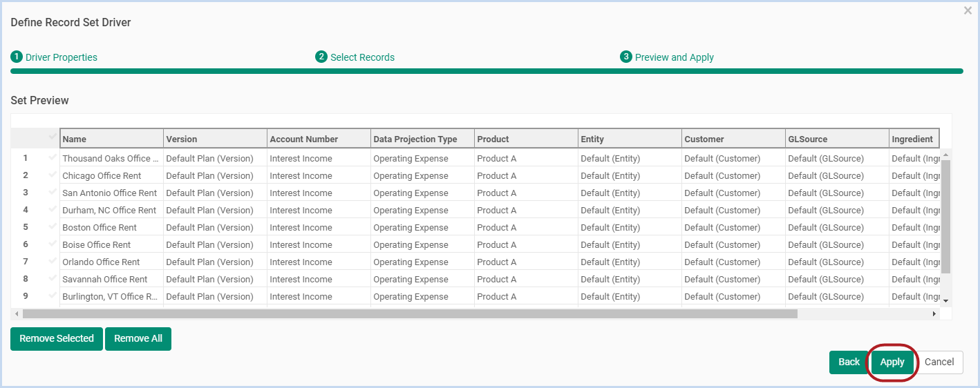Cancel the dialog
Image resolution: width=980 pixels, height=388 pixels.
point(939,362)
